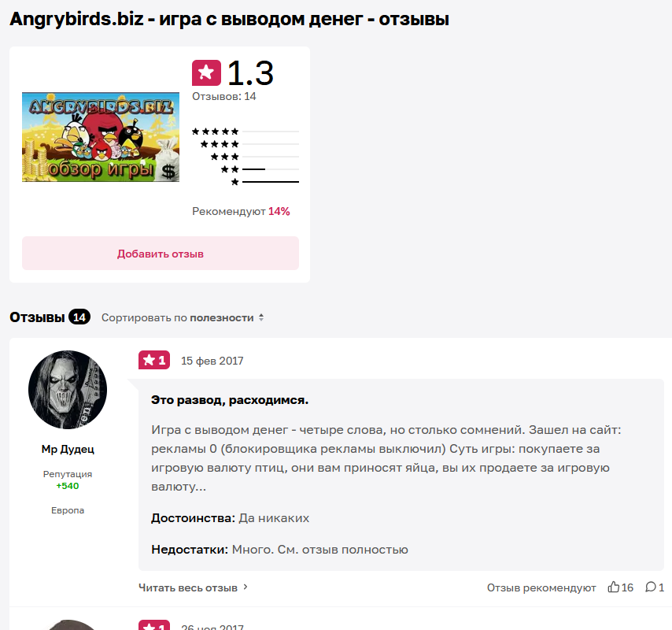
Task: Select the two-star rating bar
Action: [260, 169]
